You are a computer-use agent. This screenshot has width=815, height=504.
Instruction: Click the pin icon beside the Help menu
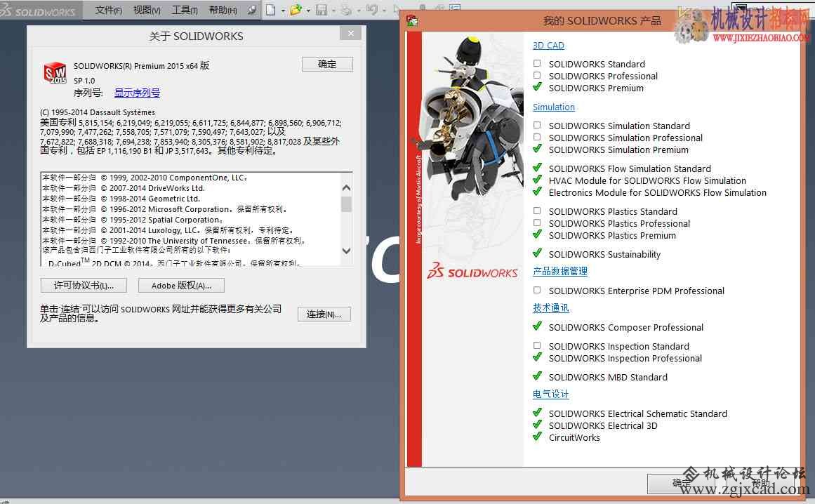pyautogui.click(x=252, y=10)
